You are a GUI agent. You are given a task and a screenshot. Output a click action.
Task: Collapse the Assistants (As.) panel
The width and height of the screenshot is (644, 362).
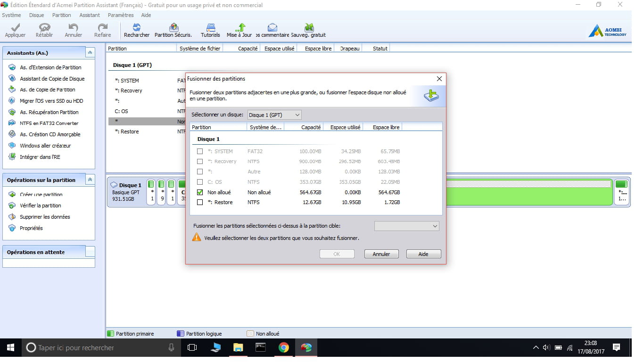[x=90, y=53]
